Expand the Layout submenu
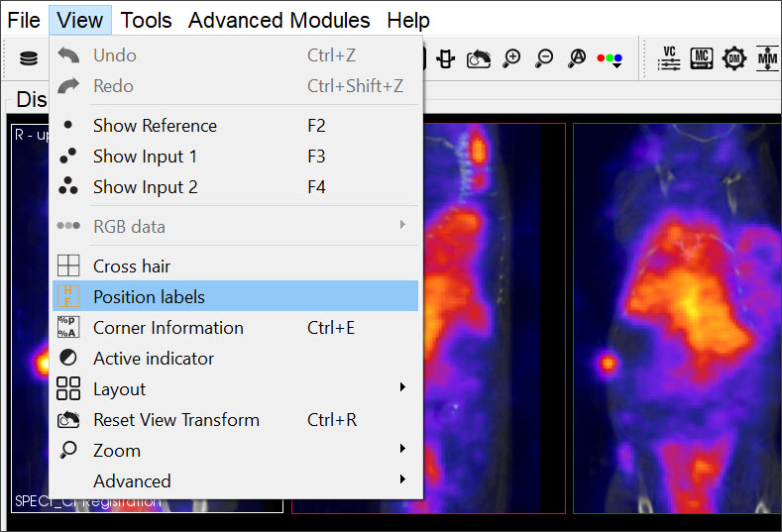The image size is (782, 532). click(x=119, y=389)
